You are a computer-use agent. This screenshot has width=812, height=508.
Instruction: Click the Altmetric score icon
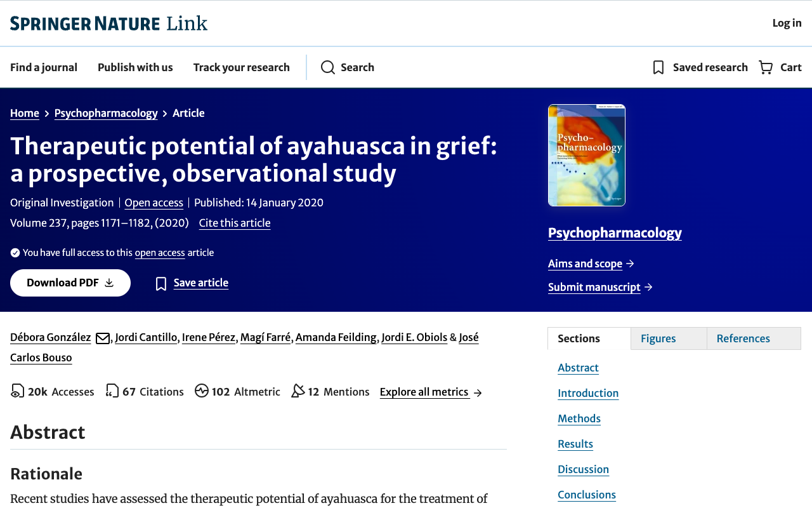(x=202, y=391)
